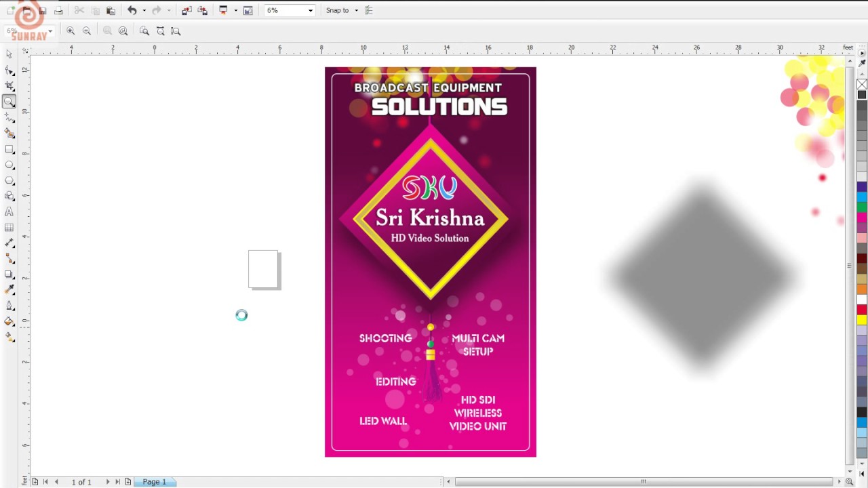The width and height of the screenshot is (868, 488).
Task: Click Zoom to Selected icon
Action: 107,30
